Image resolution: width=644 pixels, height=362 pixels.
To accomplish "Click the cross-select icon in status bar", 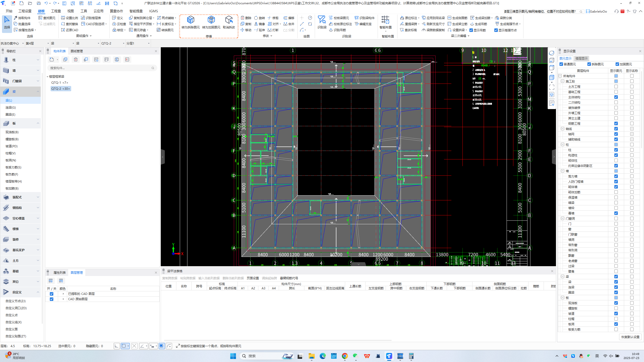I will click(x=134, y=346).
